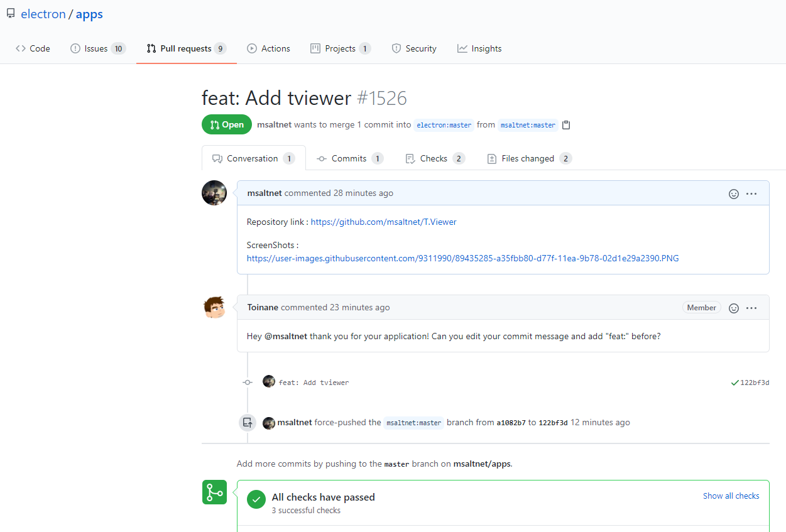Click the PR title 'feat: Add tviewer'
The width and height of the screenshot is (786, 532).
(276, 98)
